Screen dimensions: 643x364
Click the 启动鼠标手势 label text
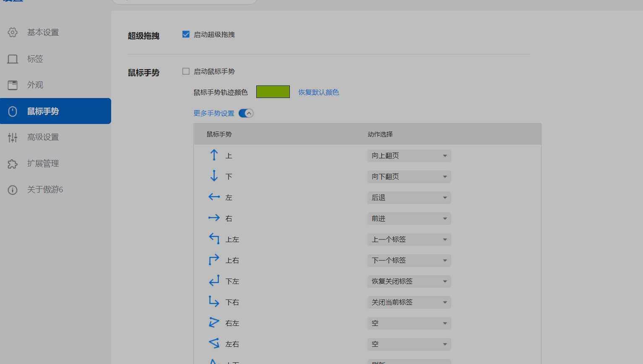[214, 71]
